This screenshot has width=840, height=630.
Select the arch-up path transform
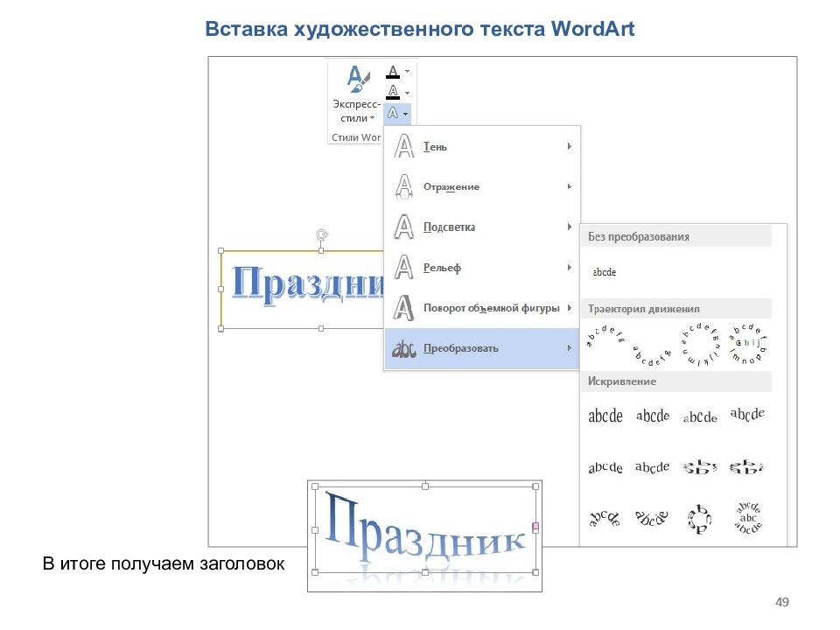pyautogui.click(x=605, y=336)
